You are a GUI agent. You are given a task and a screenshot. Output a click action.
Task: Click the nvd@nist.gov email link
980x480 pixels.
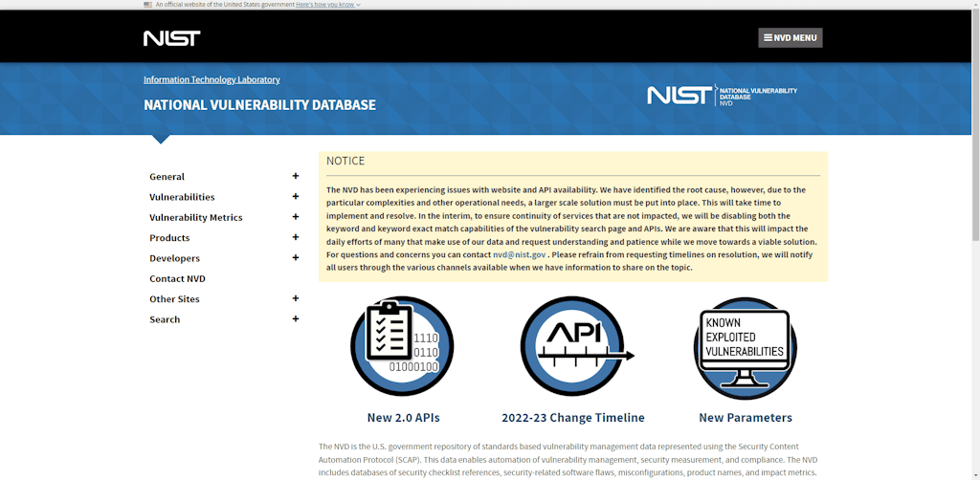(520, 254)
